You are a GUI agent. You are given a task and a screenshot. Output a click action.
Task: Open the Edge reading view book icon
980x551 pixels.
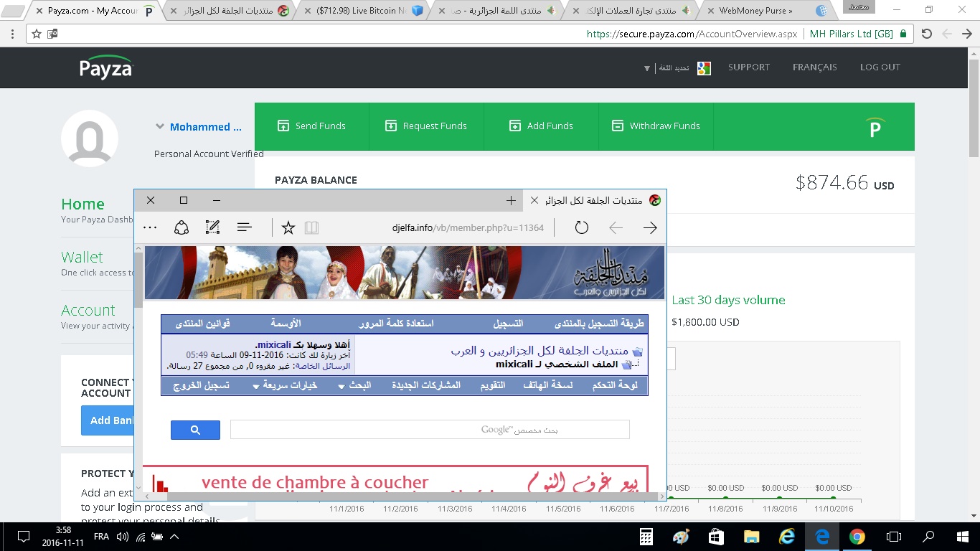[311, 228]
